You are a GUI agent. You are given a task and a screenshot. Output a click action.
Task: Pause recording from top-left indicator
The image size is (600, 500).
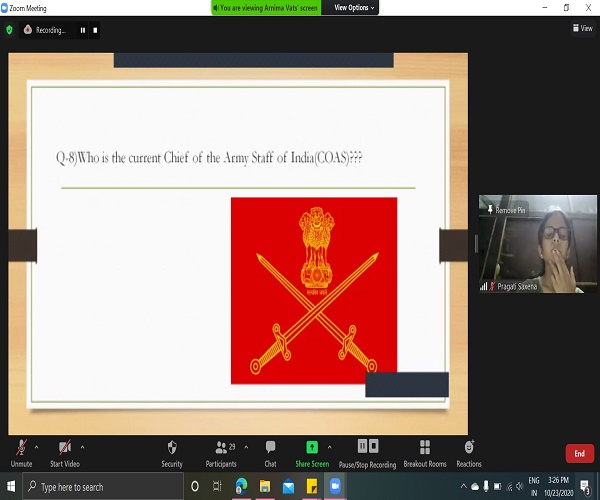[x=83, y=30]
